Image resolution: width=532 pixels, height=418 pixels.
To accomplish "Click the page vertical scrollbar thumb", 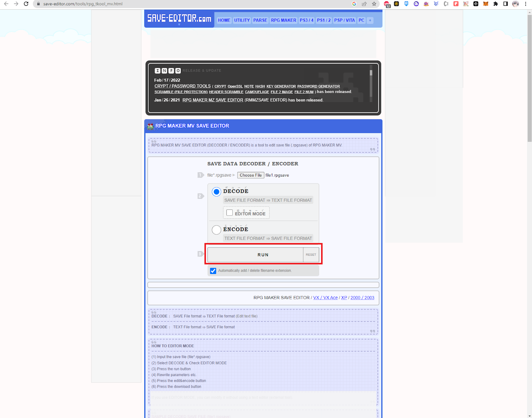I will (530, 78).
